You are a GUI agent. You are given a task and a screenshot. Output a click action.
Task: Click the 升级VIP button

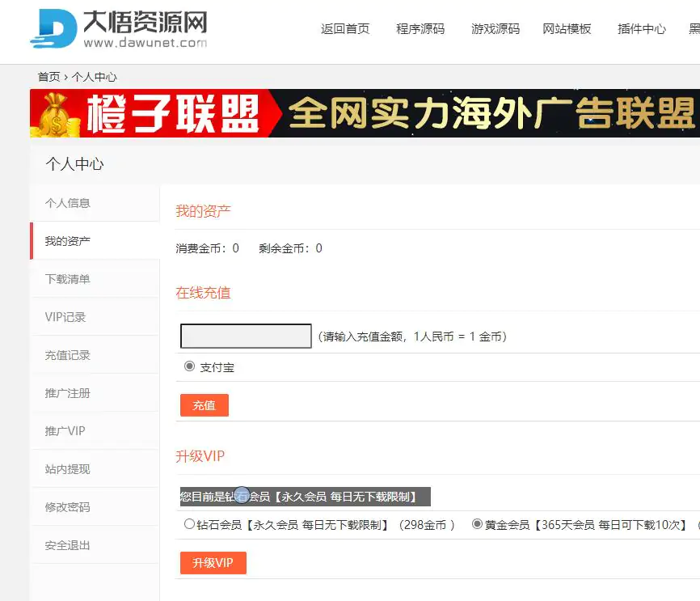pos(213,562)
